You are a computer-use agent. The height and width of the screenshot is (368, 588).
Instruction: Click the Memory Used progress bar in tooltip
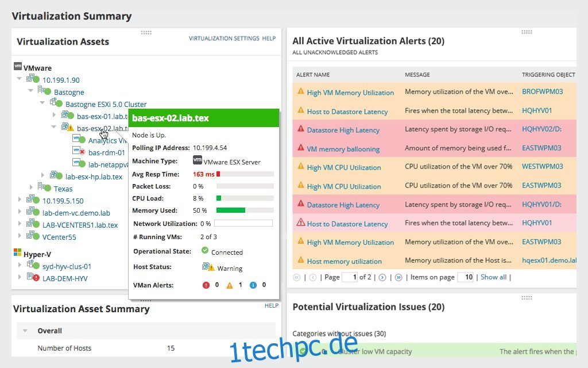pos(245,210)
